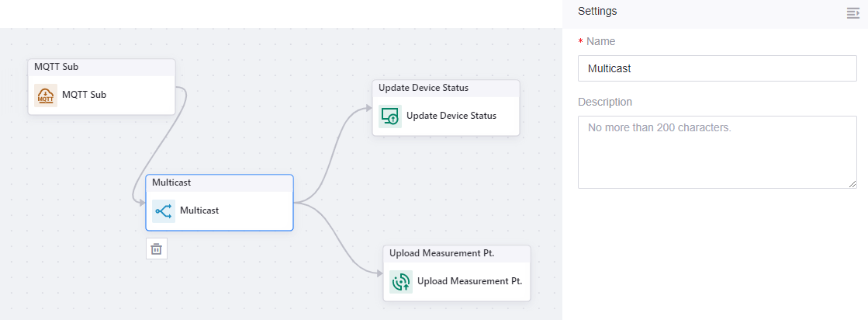Select the Update Device Status title bar

[x=445, y=88]
